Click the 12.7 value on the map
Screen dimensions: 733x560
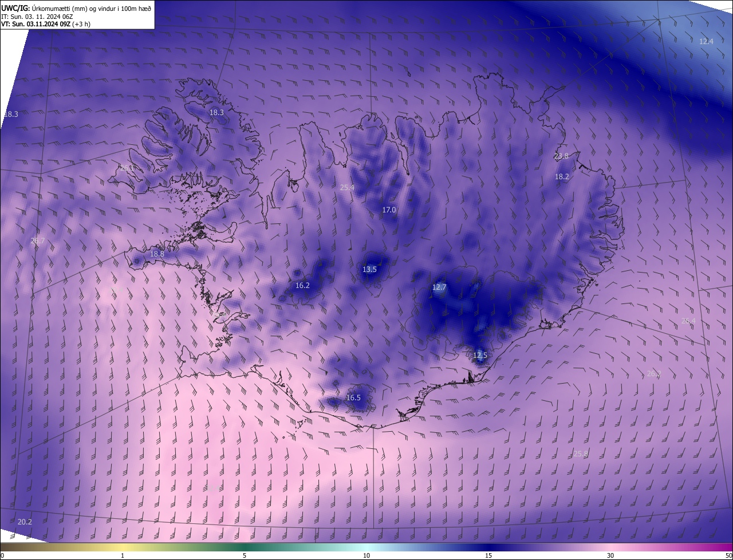pyautogui.click(x=439, y=287)
